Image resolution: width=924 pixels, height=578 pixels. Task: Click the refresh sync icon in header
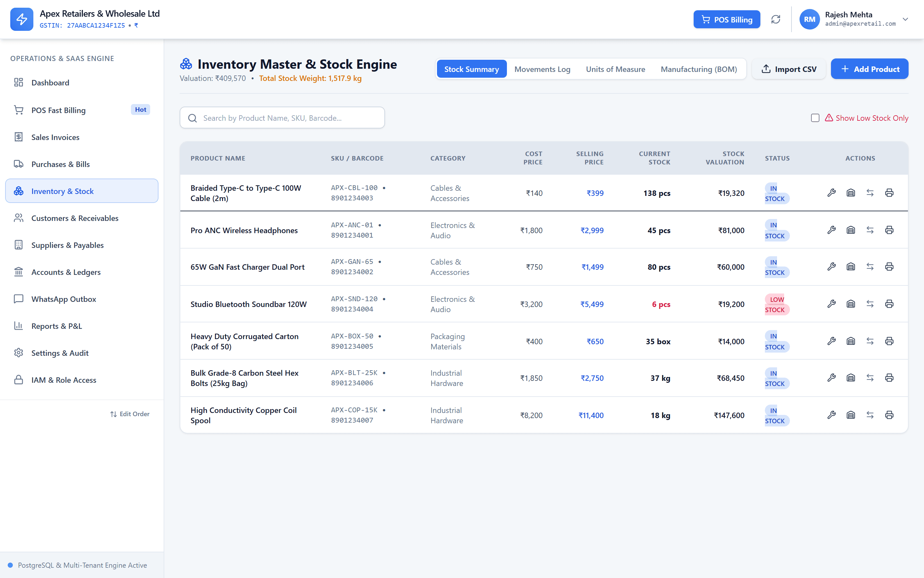pyautogui.click(x=775, y=19)
